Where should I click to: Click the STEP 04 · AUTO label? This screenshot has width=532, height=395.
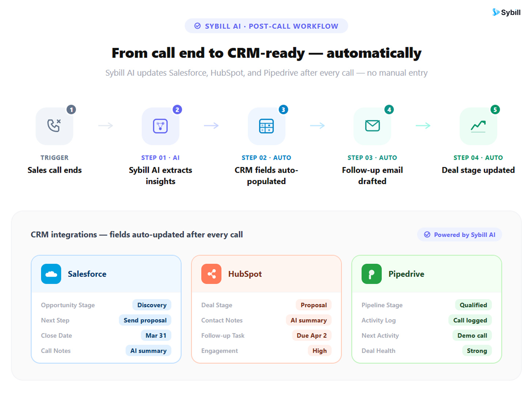(x=478, y=158)
